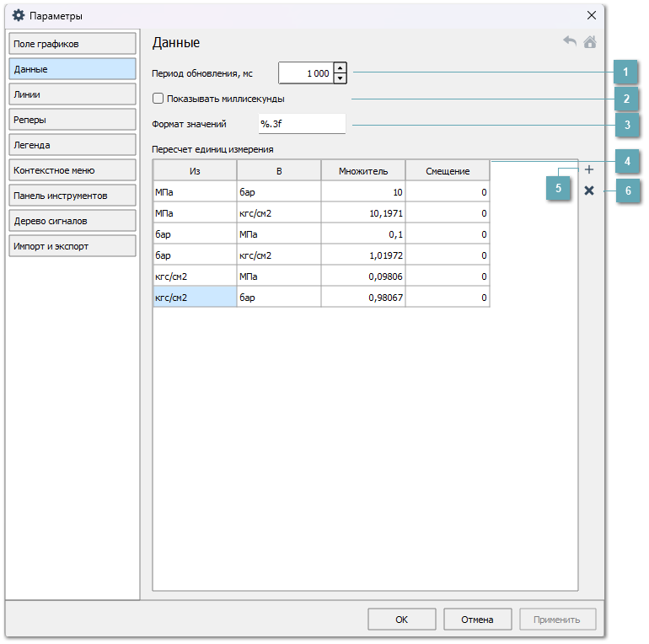Delete selected conversion row with X icon
This screenshot has width=649, height=644.
[x=588, y=191]
